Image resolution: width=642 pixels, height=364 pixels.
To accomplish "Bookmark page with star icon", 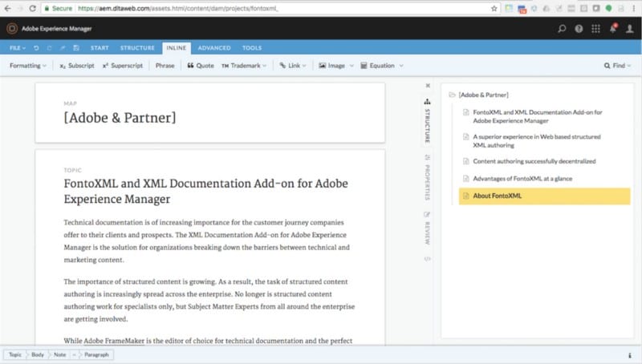I will tap(494, 8).
